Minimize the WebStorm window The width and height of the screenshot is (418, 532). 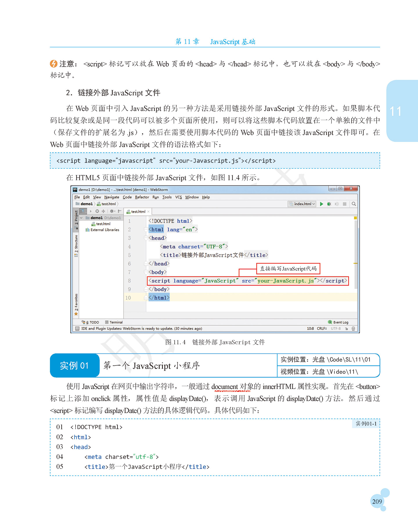point(333,189)
